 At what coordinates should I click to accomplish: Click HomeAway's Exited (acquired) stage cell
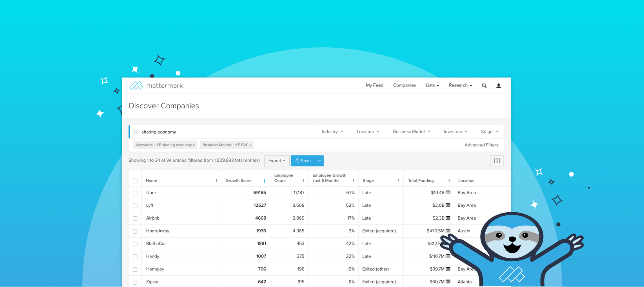(x=379, y=231)
